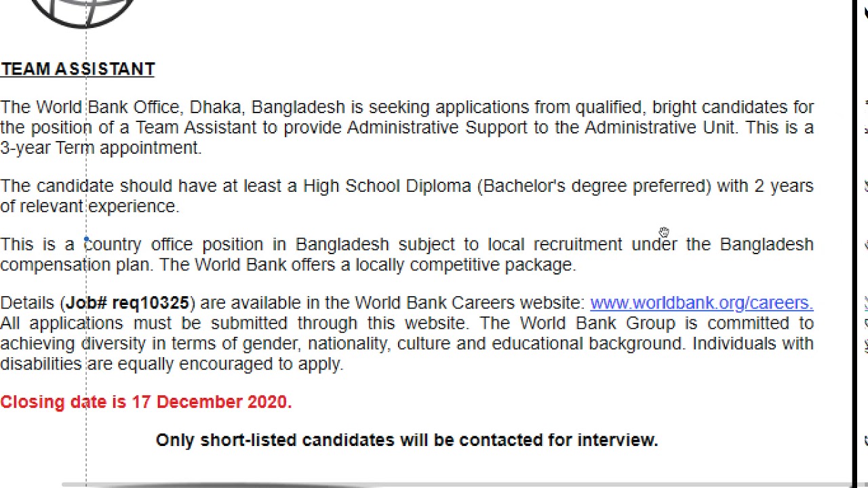The width and height of the screenshot is (868, 488).
Task: Click the Job# req10325 text
Action: (x=127, y=303)
